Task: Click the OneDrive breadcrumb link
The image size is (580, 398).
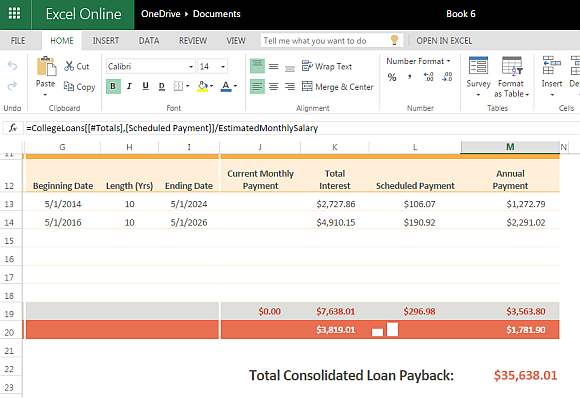Action: (x=161, y=14)
